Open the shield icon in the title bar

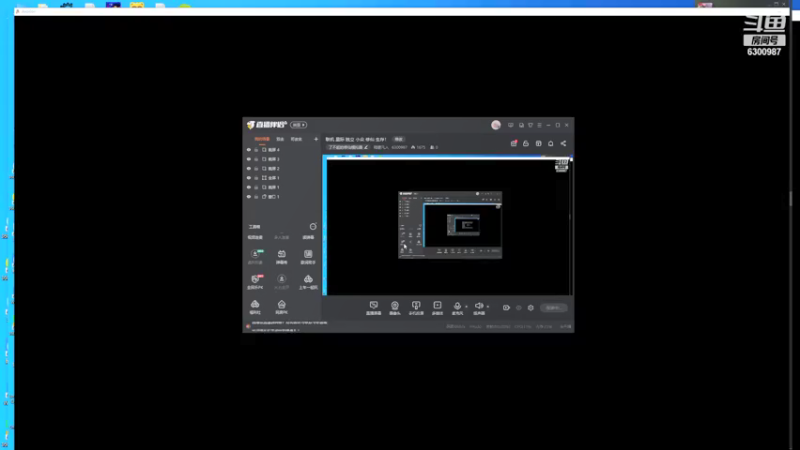point(531,125)
